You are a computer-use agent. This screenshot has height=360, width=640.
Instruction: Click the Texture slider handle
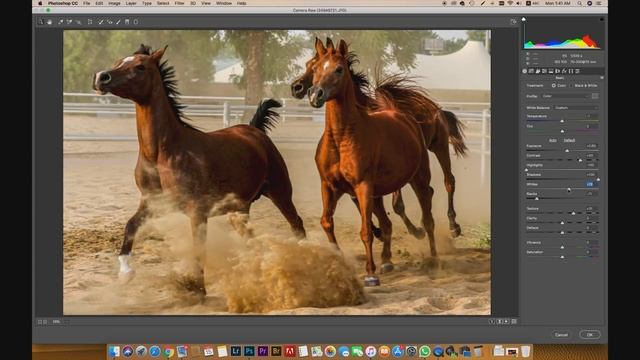(573, 213)
